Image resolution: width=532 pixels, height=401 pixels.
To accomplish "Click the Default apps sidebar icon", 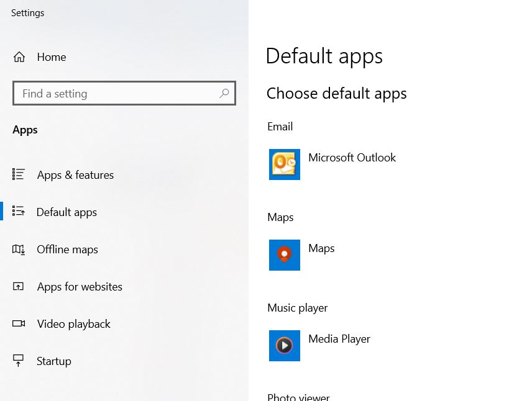I will 18,211.
